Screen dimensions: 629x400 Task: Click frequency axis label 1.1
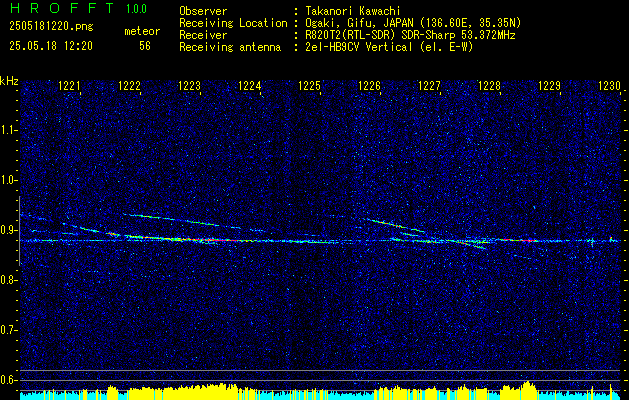[x=8, y=130]
